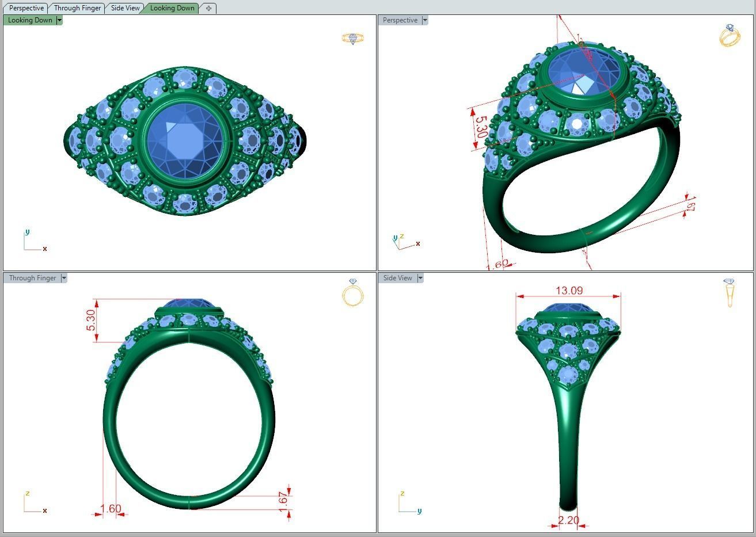The image size is (756, 537).
Task: Activate the Looking Down tab
Action: tap(172, 8)
